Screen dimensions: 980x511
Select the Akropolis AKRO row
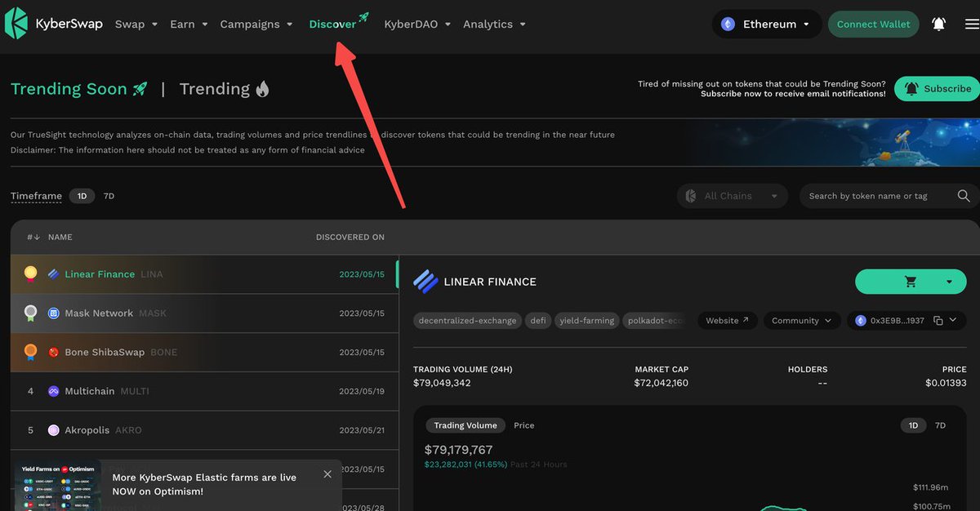[205, 430]
